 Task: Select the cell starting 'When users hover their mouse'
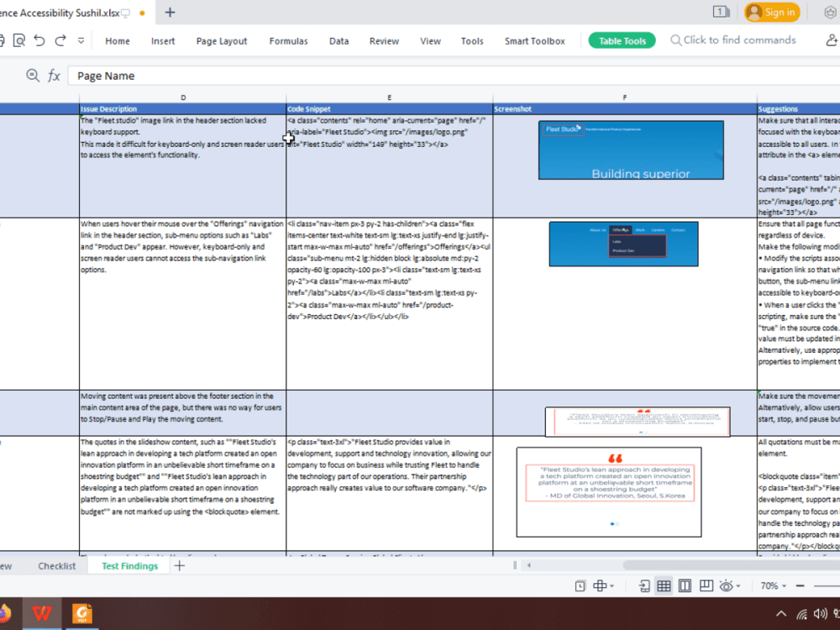point(182,304)
